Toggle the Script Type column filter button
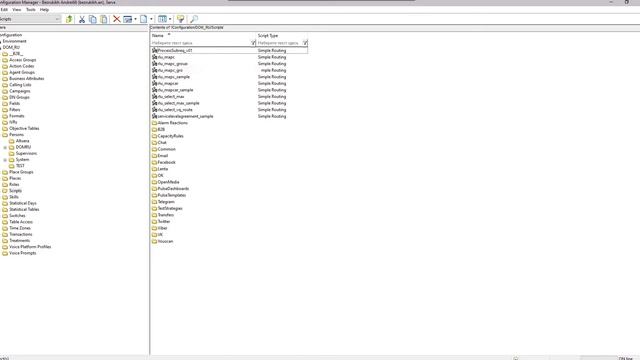This screenshot has height=360, width=640. (x=305, y=43)
